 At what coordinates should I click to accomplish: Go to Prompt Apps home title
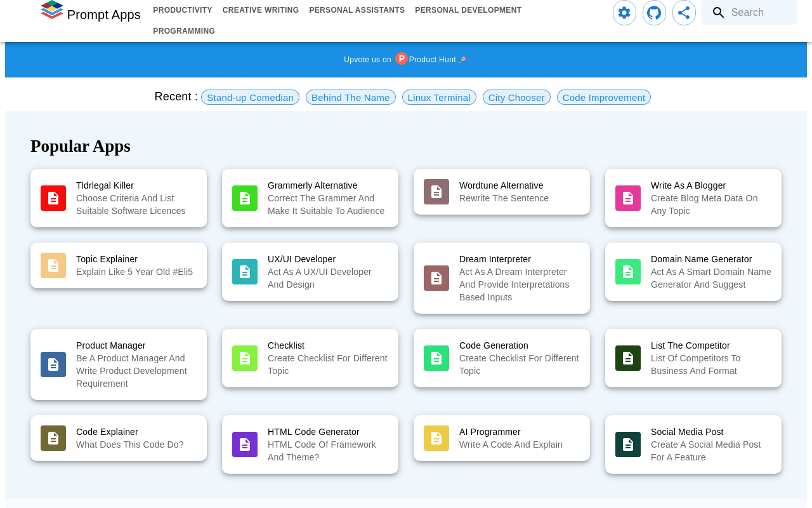tap(104, 15)
